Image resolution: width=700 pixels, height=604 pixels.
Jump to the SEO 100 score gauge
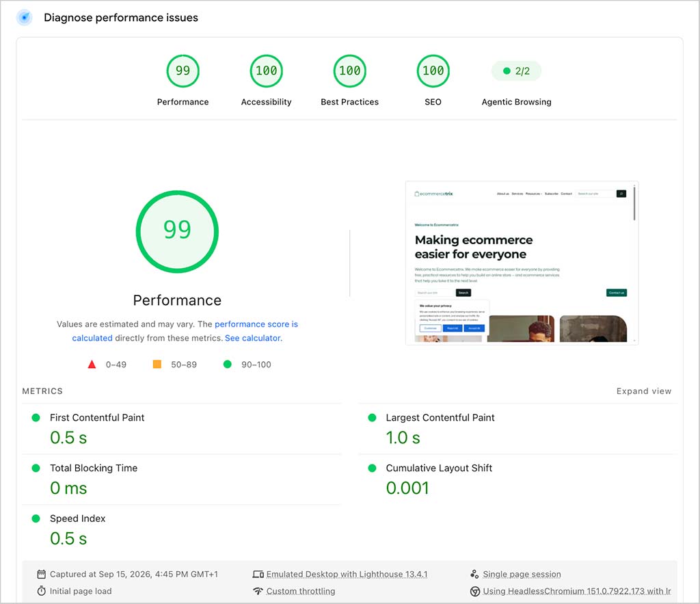[433, 70]
